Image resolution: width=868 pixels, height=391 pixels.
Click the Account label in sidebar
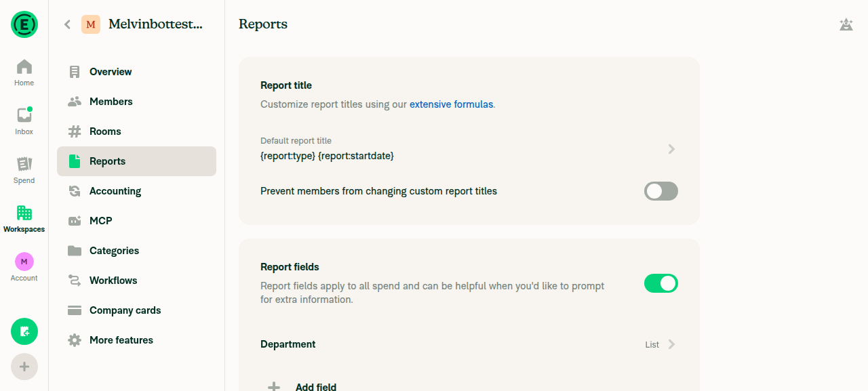pos(24,278)
